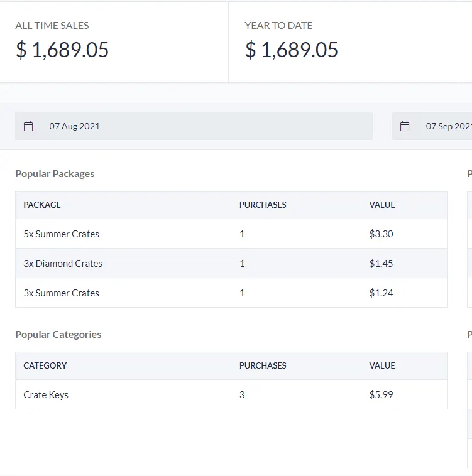472x476 pixels.
Task: Click the Crate Keys category row
Action: pyautogui.click(x=231, y=394)
